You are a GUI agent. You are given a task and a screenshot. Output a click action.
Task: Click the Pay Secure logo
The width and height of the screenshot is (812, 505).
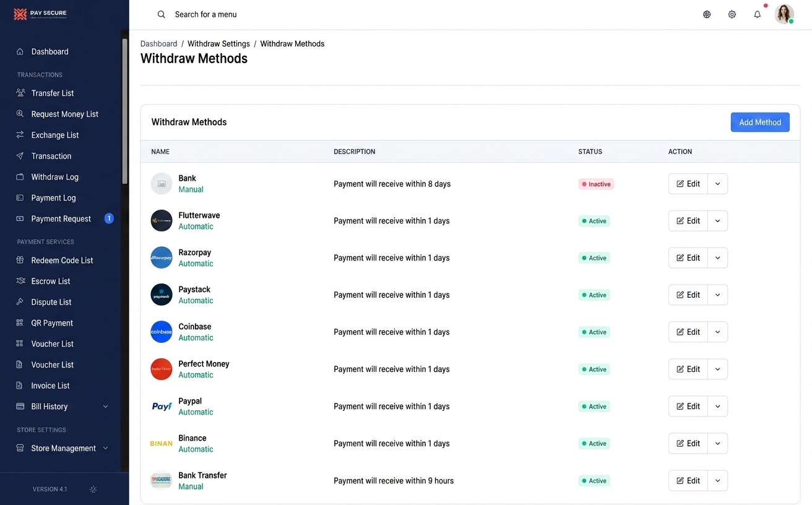(40, 14)
